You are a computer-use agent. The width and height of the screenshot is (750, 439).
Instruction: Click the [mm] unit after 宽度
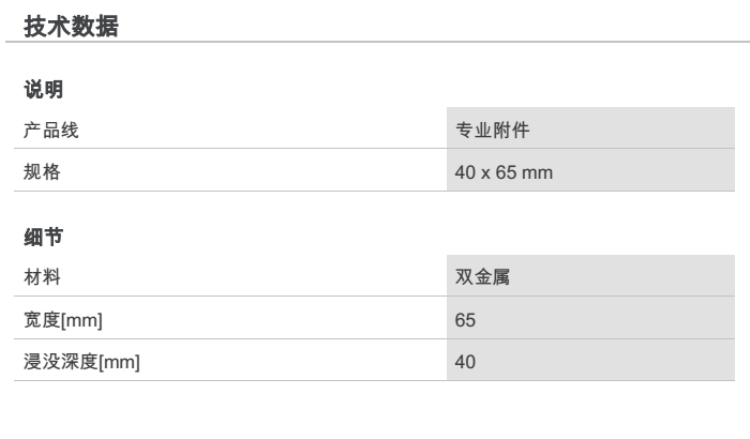(85, 319)
